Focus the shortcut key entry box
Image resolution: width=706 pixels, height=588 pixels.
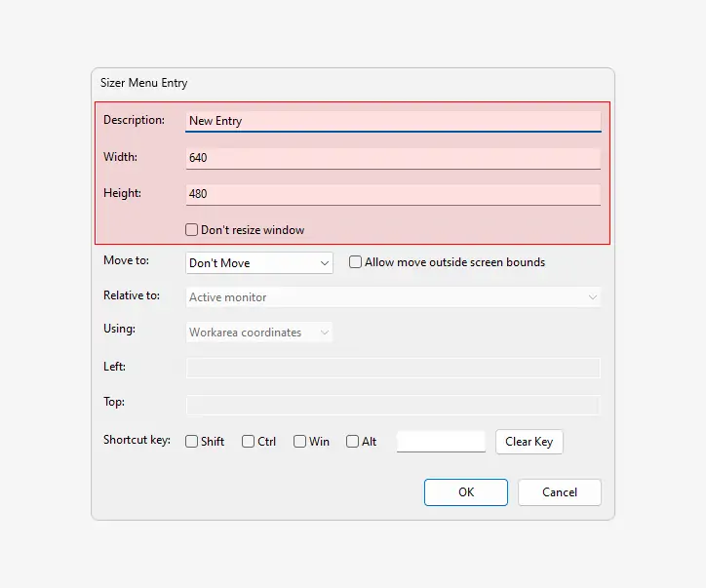tap(441, 442)
